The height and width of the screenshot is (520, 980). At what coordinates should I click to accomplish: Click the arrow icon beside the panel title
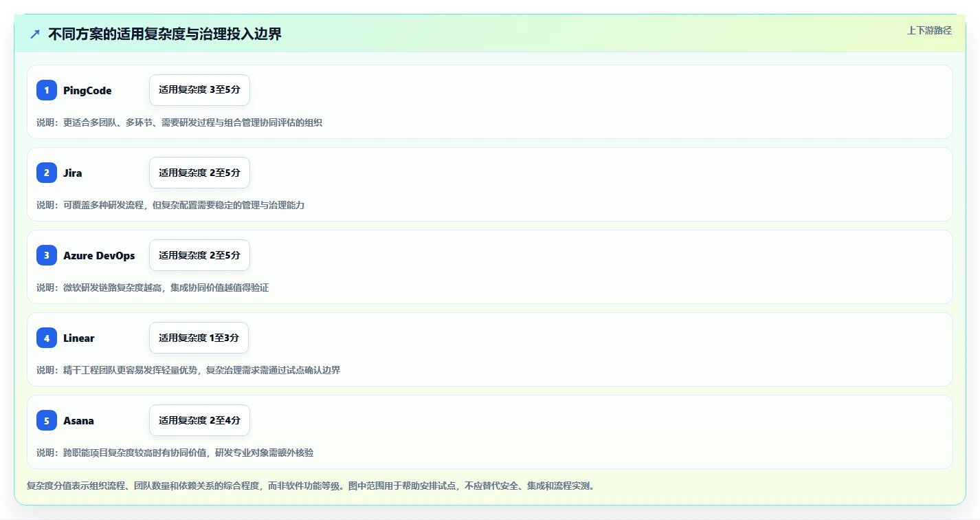pyautogui.click(x=35, y=34)
